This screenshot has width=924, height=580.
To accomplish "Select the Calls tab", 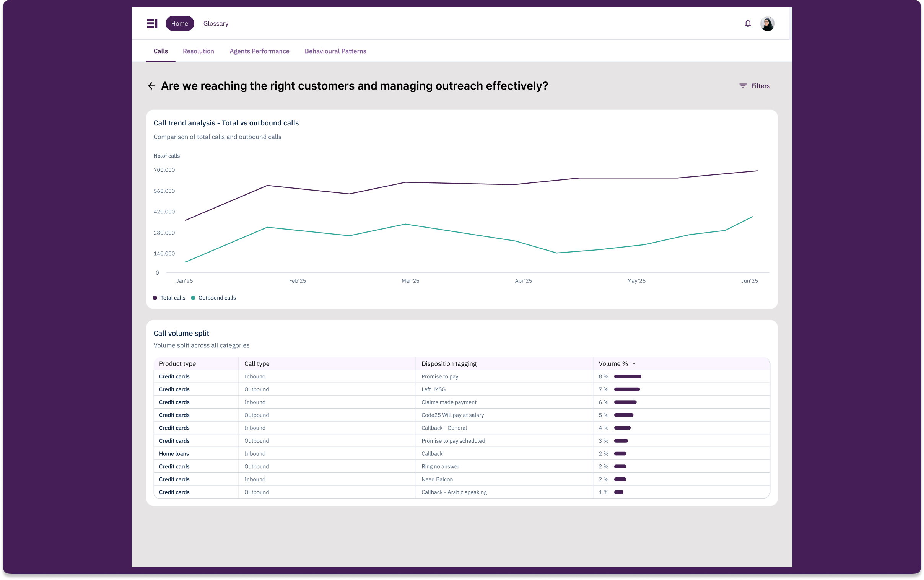I will (x=161, y=51).
